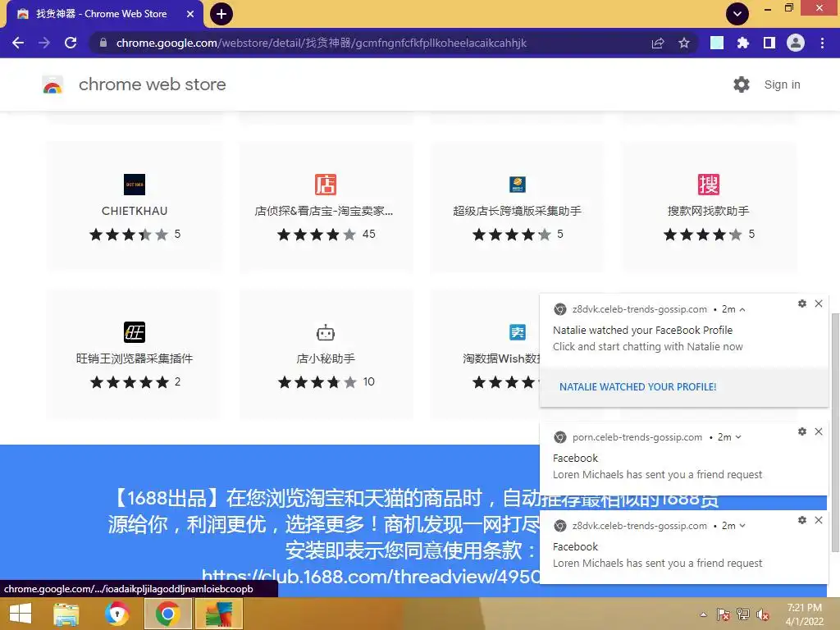This screenshot has height=630, width=840.
Task: Click CHIETKHAU star rating
Action: pos(129,234)
